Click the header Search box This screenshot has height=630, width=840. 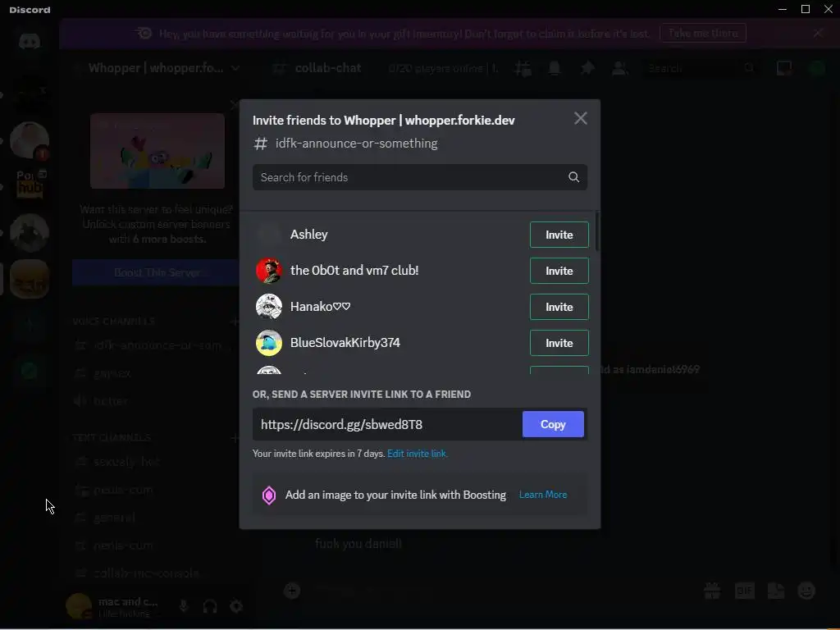click(x=701, y=68)
